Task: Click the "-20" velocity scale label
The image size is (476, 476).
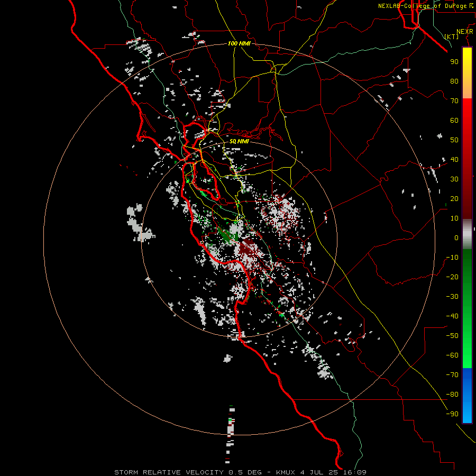Action: [452, 277]
